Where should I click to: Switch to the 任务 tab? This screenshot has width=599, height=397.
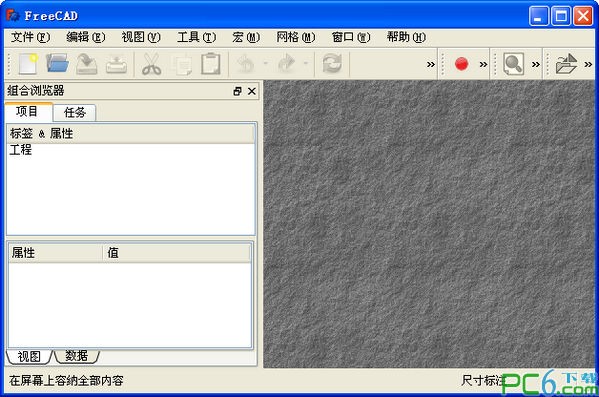pyautogui.click(x=74, y=113)
